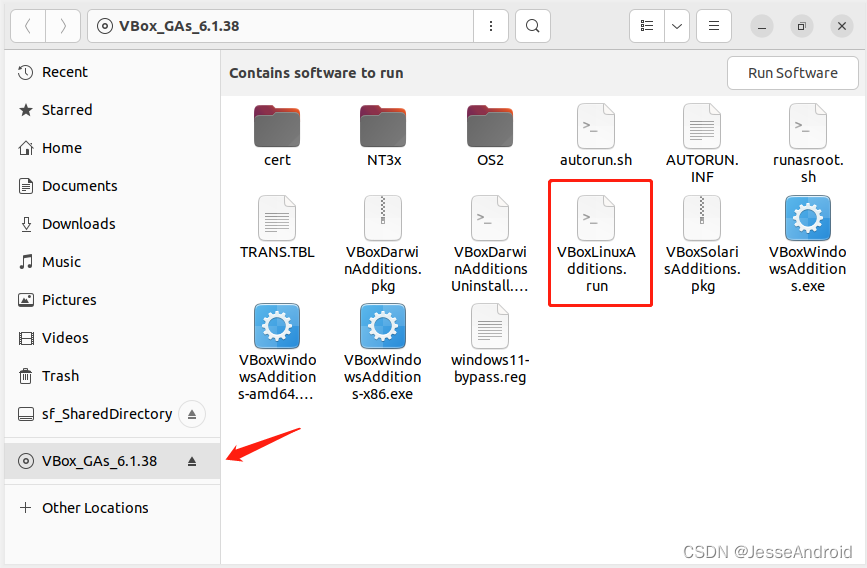Image resolution: width=867 pixels, height=568 pixels.
Task: Click the Run Software button
Action: click(792, 73)
